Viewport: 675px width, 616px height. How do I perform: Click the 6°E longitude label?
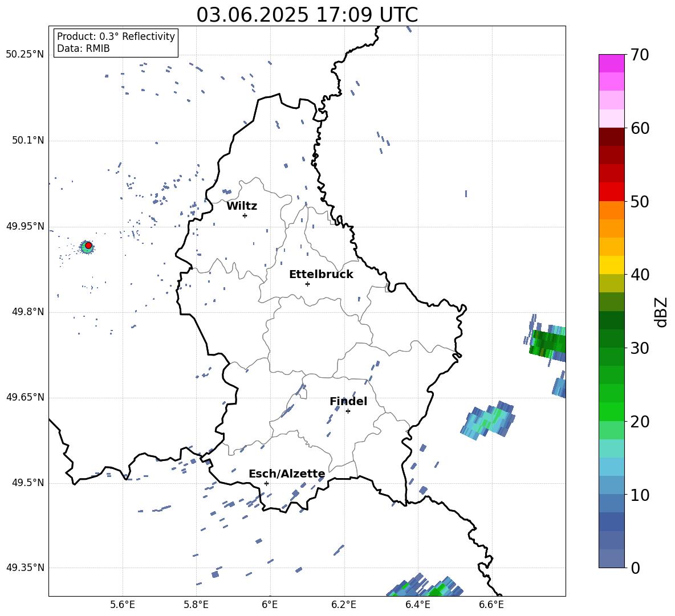[x=270, y=605]
